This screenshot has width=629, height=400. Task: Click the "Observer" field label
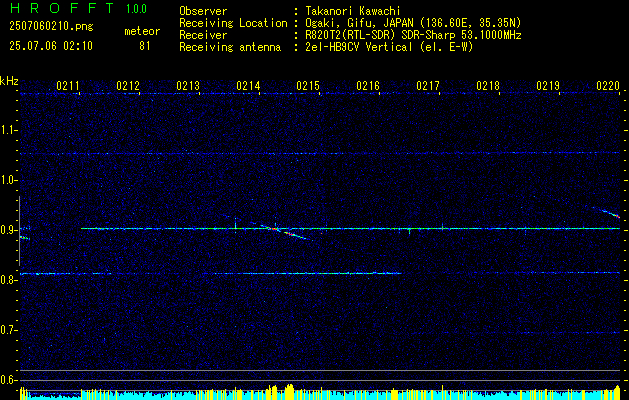pyautogui.click(x=203, y=11)
